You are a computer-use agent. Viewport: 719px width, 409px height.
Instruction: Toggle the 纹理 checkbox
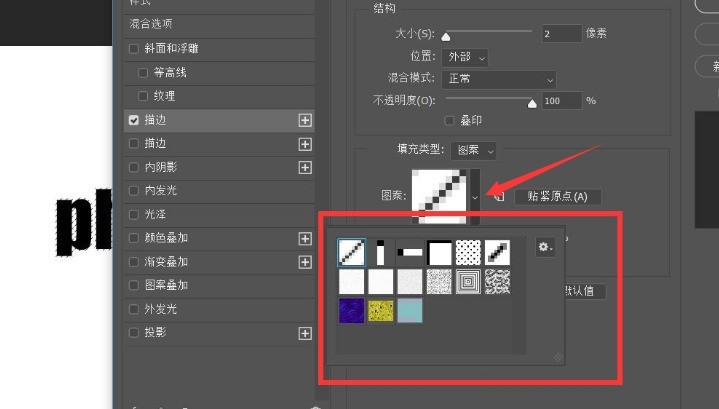(x=143, y=96)
